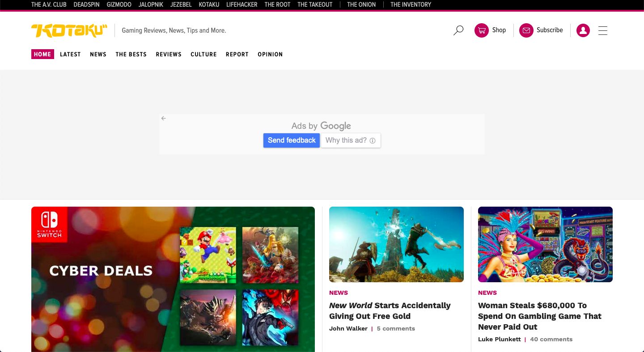Click the Subscribe envelope icon

point(526,30)
